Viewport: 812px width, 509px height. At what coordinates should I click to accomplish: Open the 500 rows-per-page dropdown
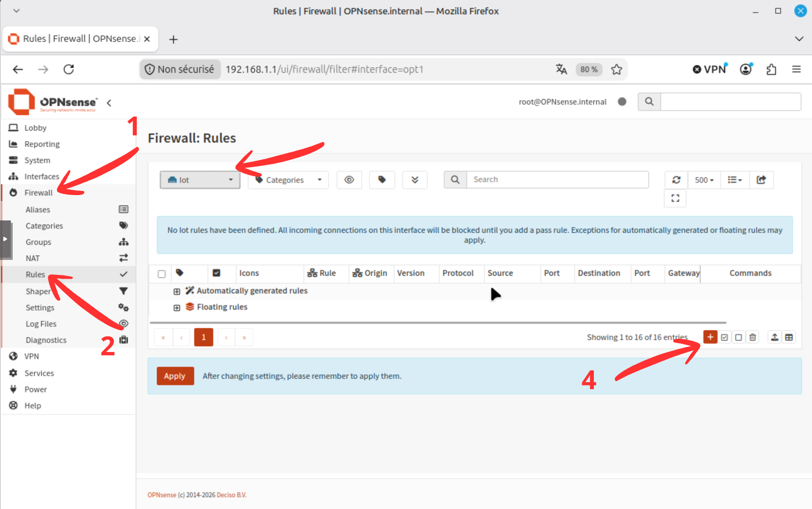[x=704, y=180]
